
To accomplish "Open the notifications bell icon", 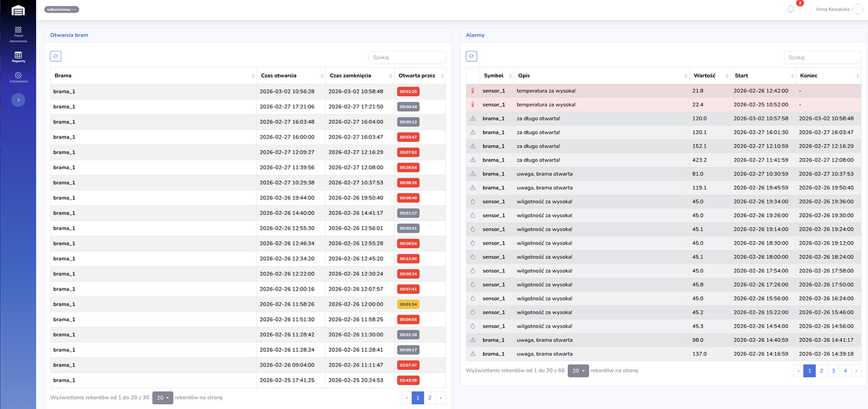I will coord(790,9).
